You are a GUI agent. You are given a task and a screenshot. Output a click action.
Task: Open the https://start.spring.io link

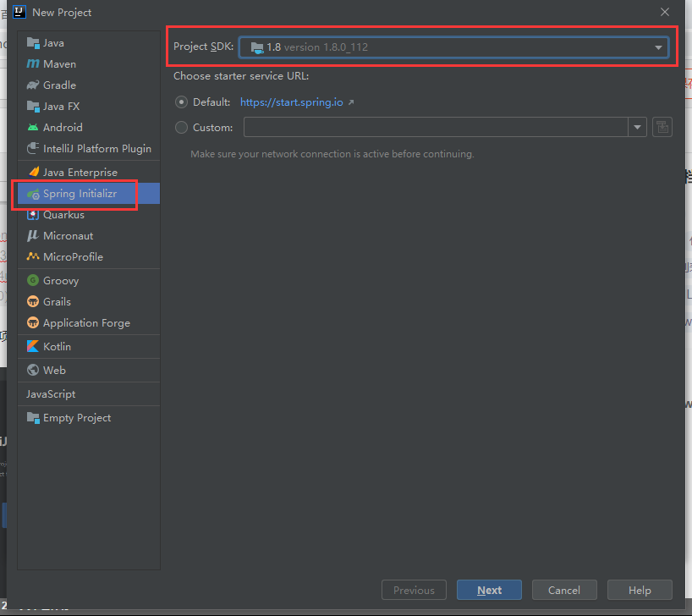pyautogui.click(x=291, y=102)
